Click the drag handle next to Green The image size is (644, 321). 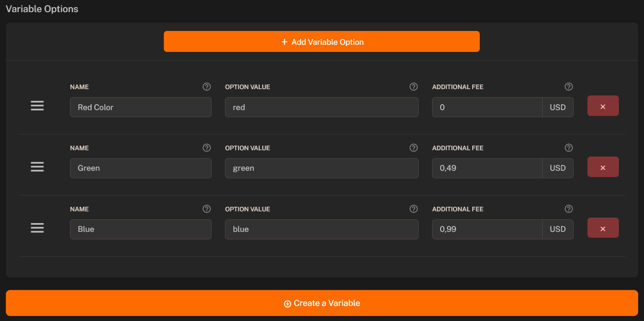37,167
